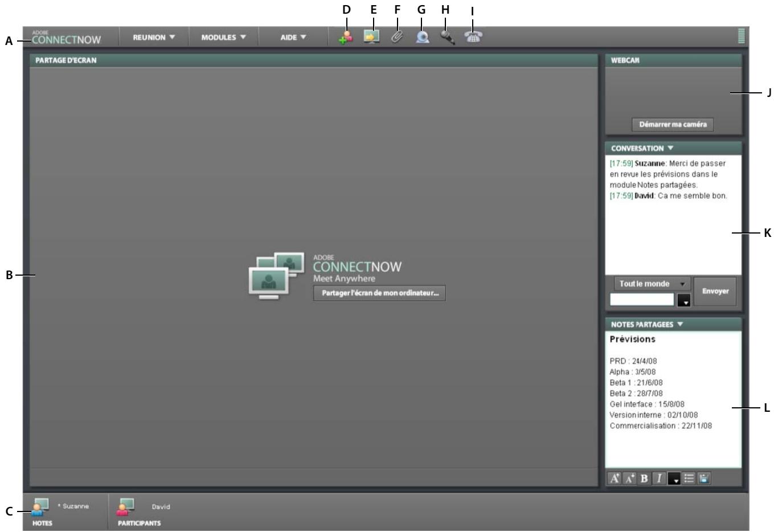This screenshot has width=774, height=532.
Task: Click the microphone toolbar icon
Action: pyautogui.click(x=448, y=37)
